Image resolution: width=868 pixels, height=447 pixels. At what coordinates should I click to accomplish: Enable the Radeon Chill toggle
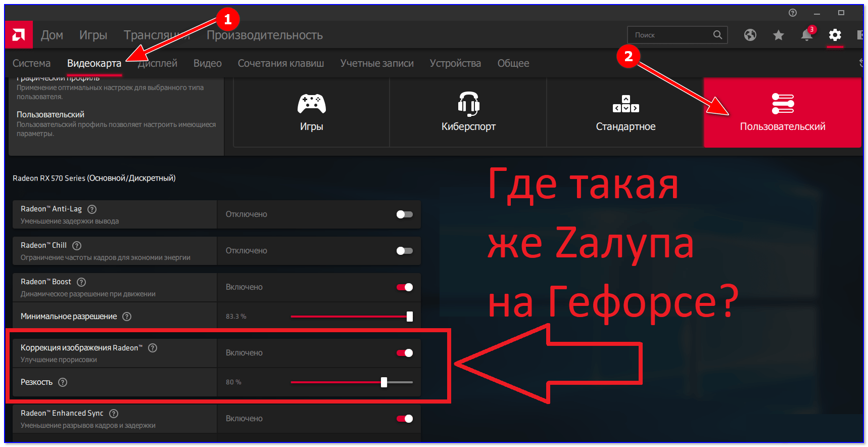[x=405, y=251]
